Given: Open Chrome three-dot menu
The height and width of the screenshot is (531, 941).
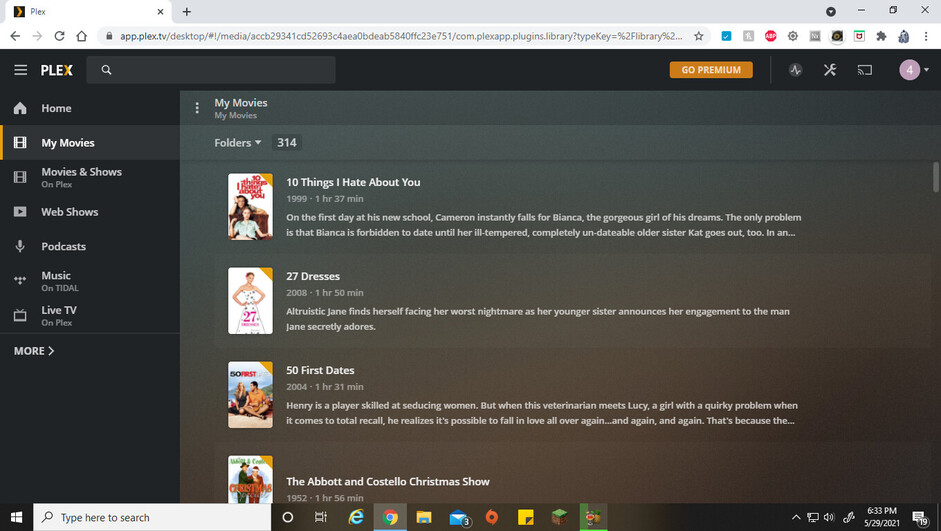Looking at the screenshot, I should point(925,36).
